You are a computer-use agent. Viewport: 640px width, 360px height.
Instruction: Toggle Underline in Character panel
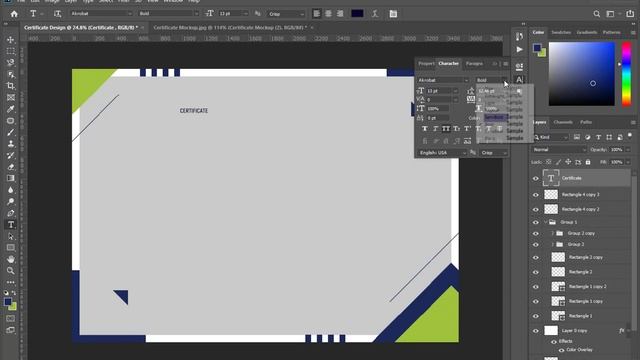click(489, 129)
